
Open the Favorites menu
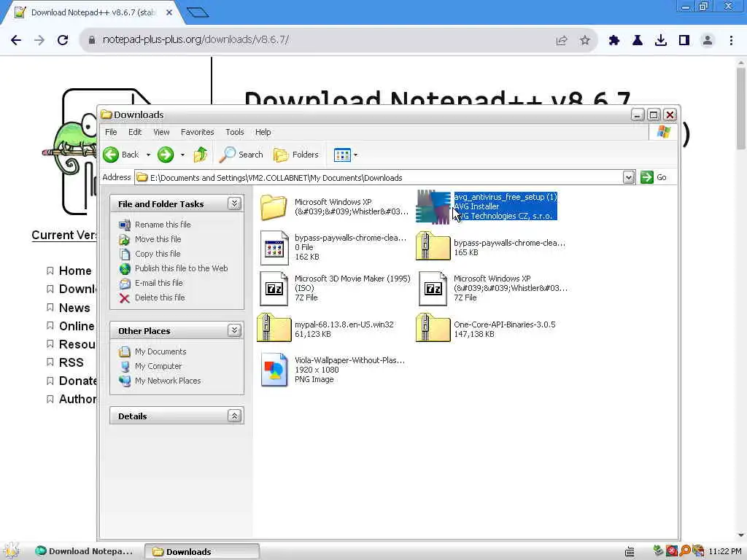pos(197,132)
